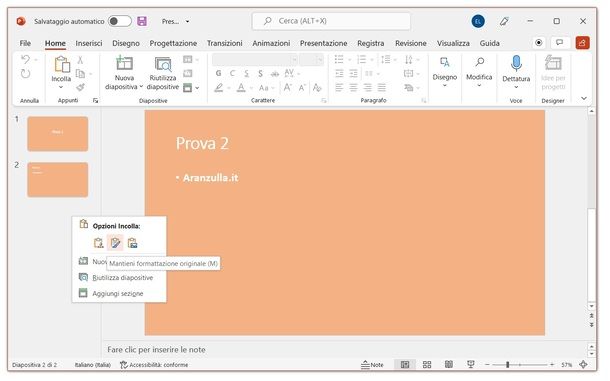
Task: Select slide 1 thumbnail
Action: coord(58,133)
